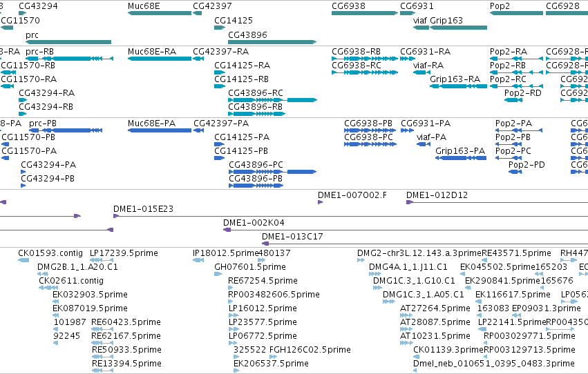588x374 pixels.
Task: Select the CG43896 gene bar
Action: [x=272, y=42]
